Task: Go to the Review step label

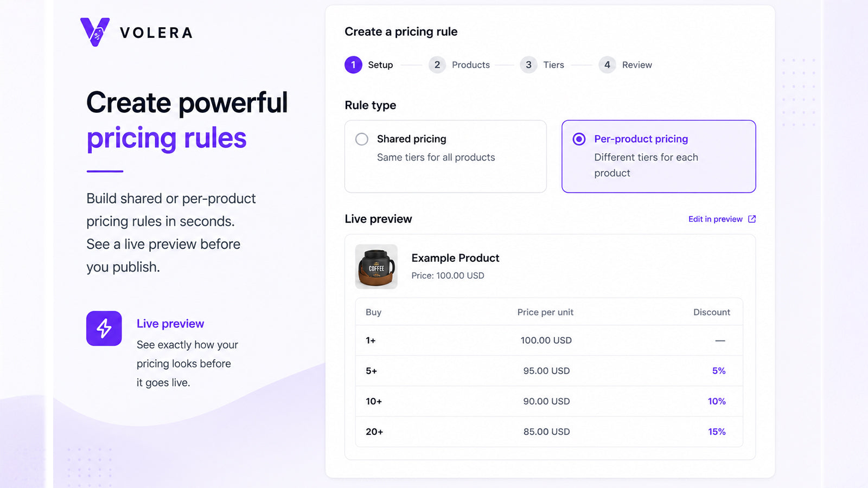Action: pyautogui.click(x=637, y=65)
